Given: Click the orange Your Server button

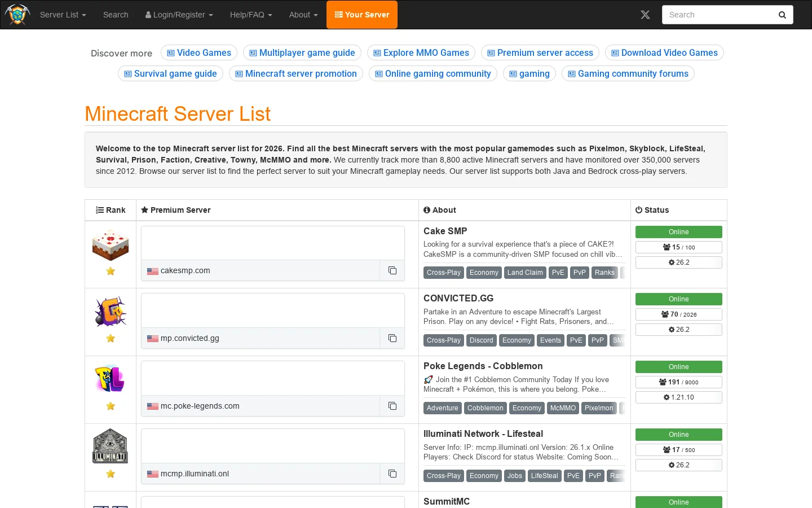Looking at the screenshot, I should point(362,15).
